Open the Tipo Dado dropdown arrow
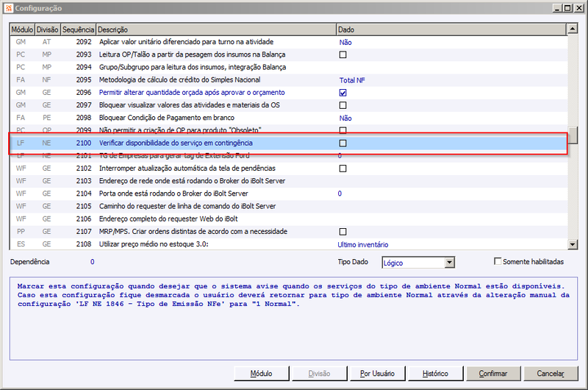The width and height of the screenshot is (588, 390). point(449,263)
